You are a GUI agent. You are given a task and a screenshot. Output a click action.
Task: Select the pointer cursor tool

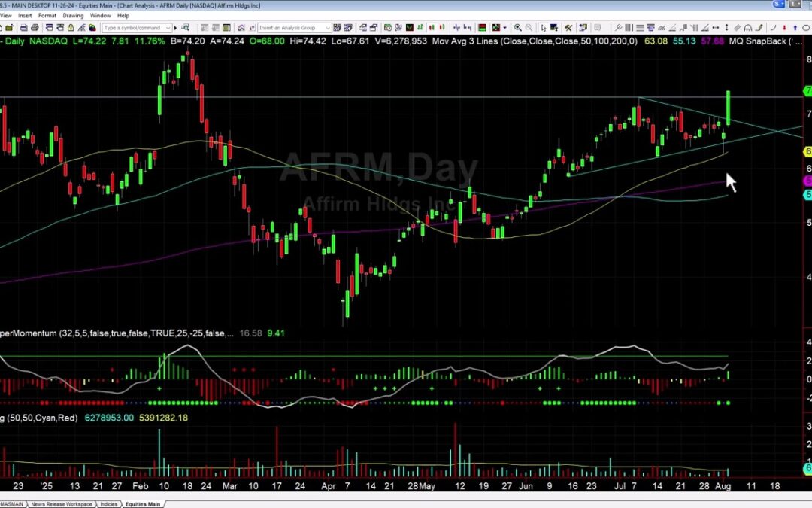tap(544, 28)
